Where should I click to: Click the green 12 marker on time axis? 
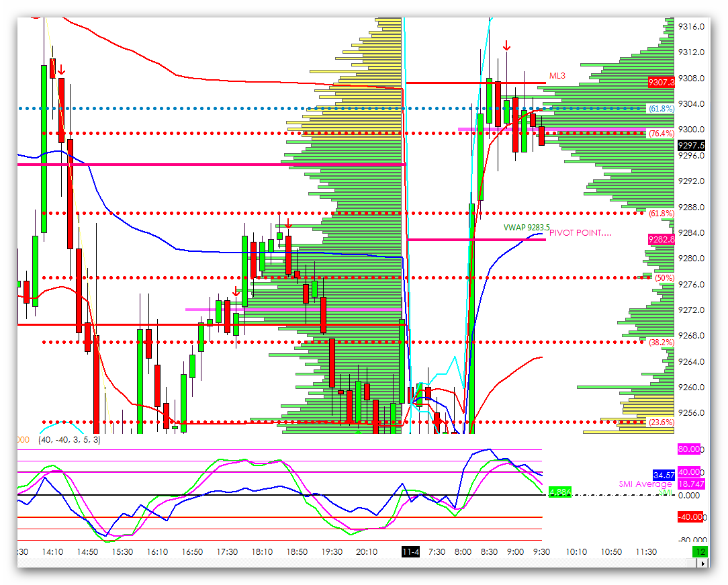(x=700, y=552)
